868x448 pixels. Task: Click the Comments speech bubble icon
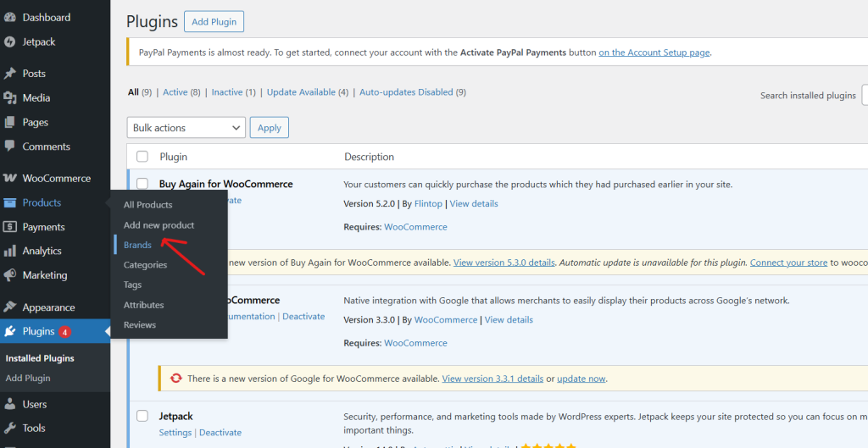(9, 147)
